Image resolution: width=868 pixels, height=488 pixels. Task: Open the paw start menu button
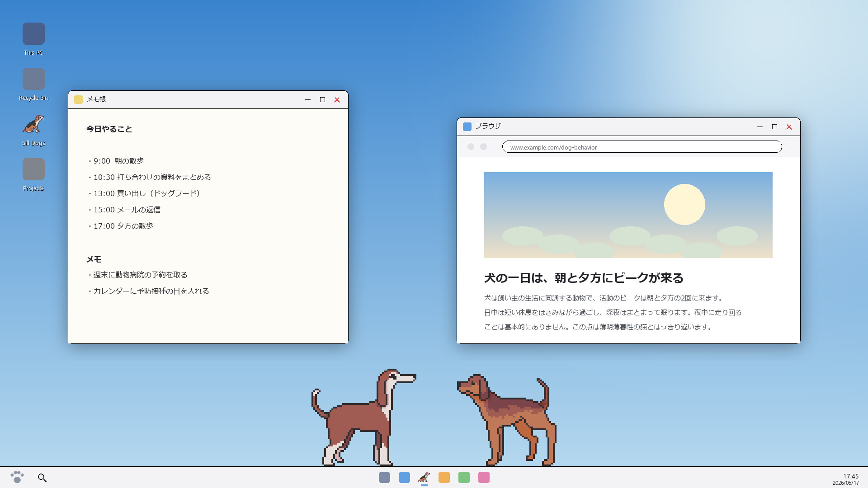point(17,477)
